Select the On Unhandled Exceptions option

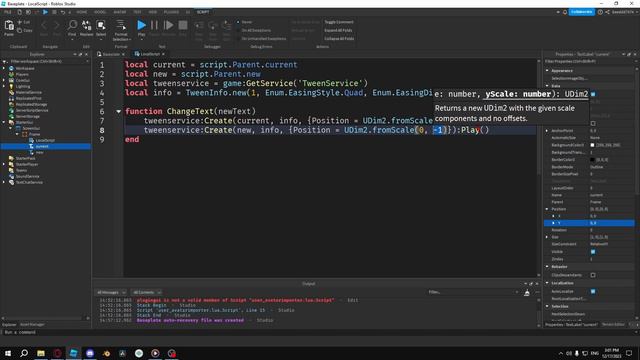coord(262,39)
